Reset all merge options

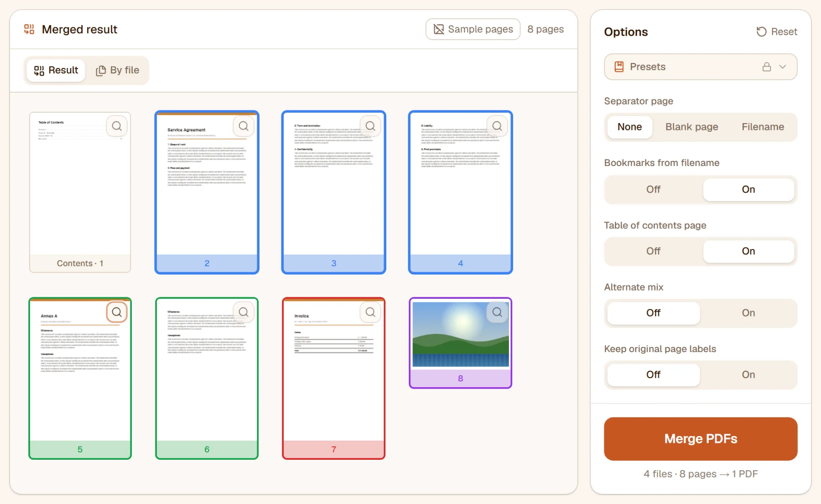[777, 31]
